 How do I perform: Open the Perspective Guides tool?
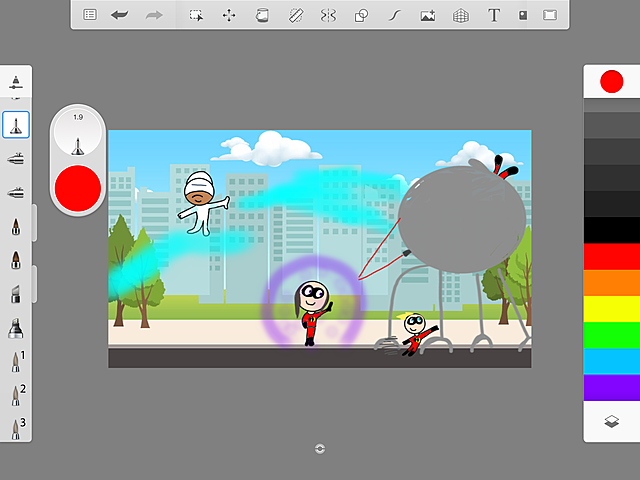(461, 16)
